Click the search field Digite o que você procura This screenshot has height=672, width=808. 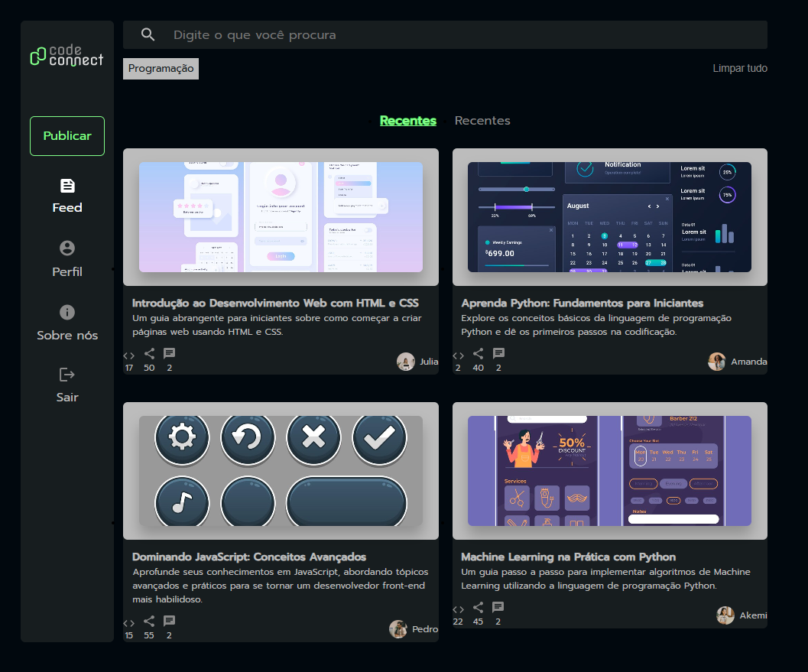point(459,35)
